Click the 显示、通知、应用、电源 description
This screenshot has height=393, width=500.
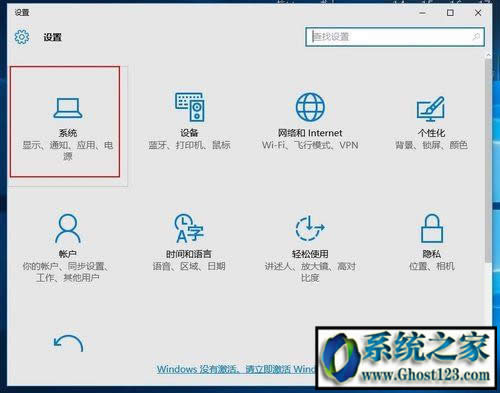pos(68,150)
